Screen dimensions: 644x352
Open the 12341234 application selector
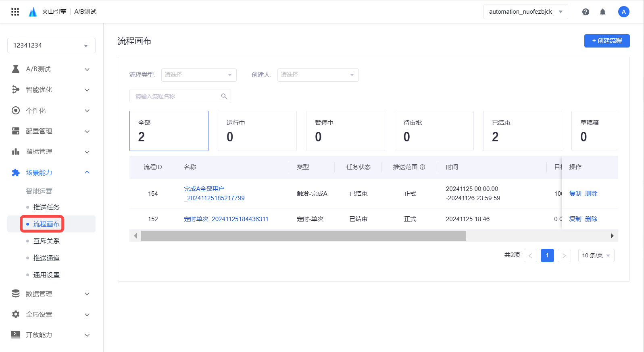point(51,46)
